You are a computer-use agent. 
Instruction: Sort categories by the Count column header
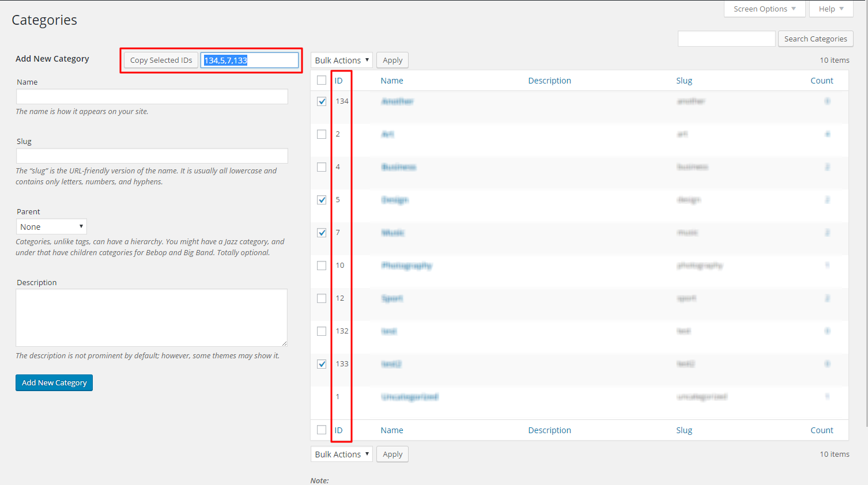(x=821, y=81)
